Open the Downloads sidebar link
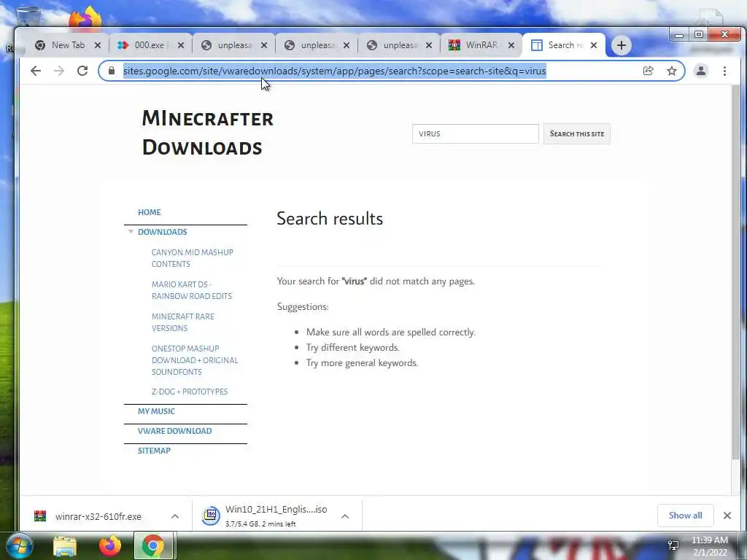 click(x=163, y=232)
